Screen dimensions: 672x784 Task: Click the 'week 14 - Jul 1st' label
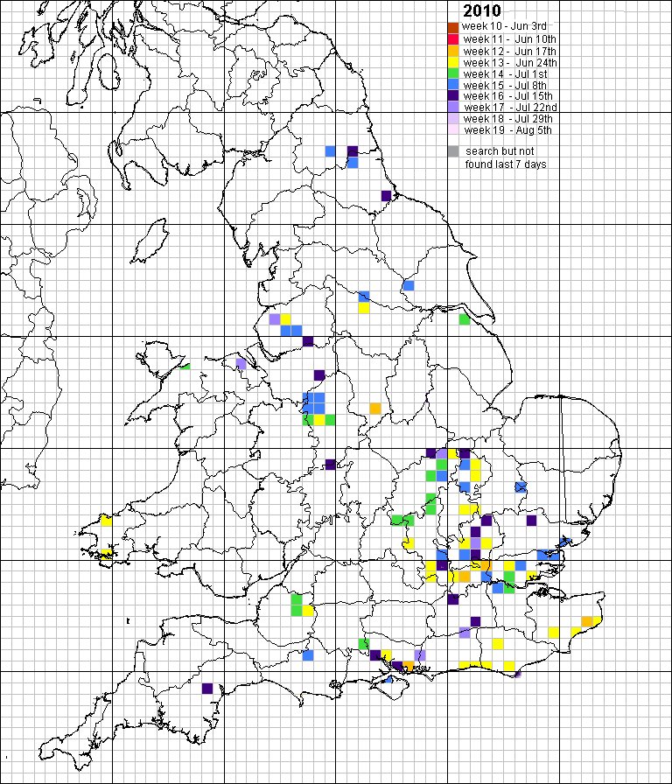506,74
